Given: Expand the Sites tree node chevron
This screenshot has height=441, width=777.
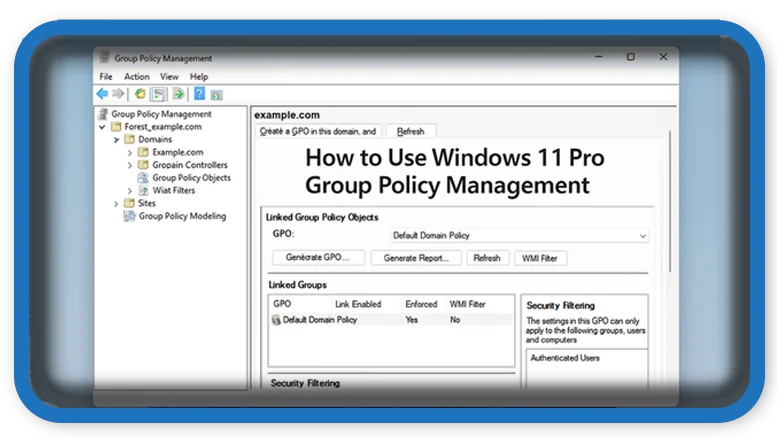Looking at the screenshot, I should coord(116,203).
